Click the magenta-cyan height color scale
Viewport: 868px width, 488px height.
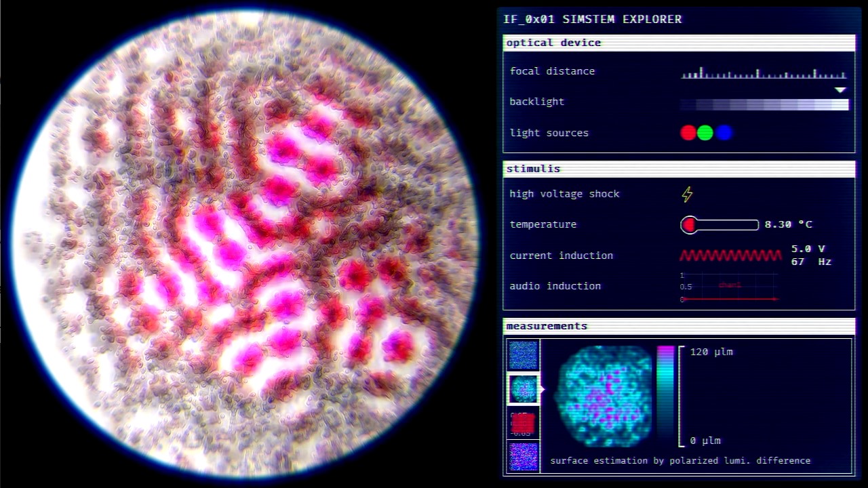pos(665,396)
